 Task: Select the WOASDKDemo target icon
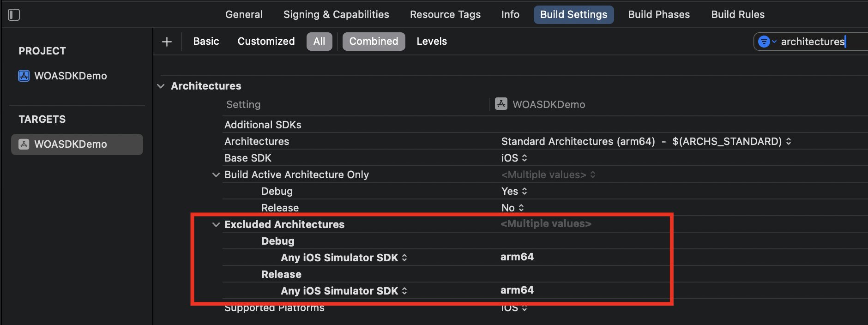24,144
